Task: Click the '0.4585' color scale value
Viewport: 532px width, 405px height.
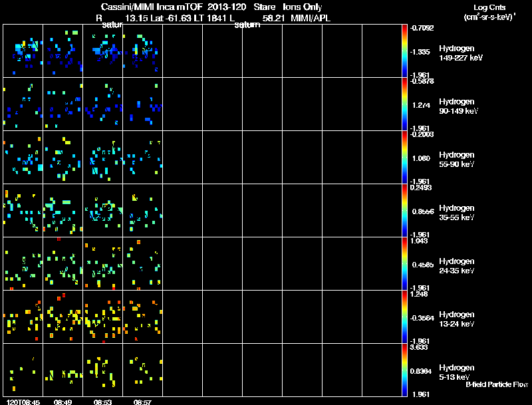Action: (x=423, y=265)
